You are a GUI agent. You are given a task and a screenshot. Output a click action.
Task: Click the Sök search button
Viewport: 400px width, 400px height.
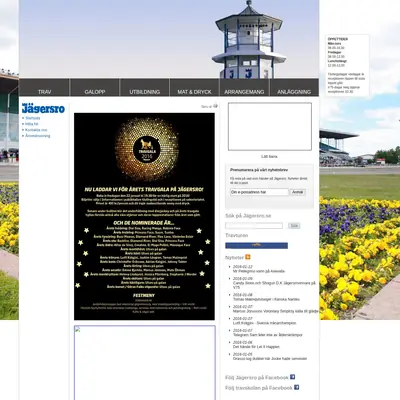click(x=294, y=226)
